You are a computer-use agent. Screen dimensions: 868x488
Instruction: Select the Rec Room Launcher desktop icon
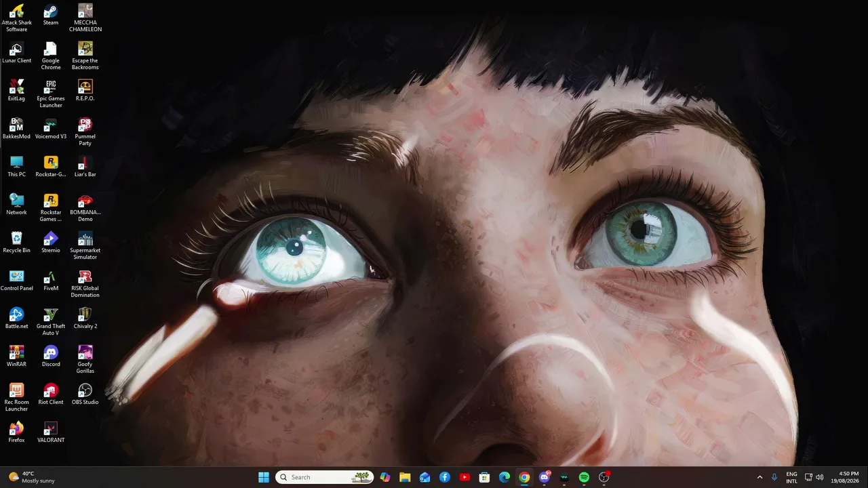click(17, 398)
